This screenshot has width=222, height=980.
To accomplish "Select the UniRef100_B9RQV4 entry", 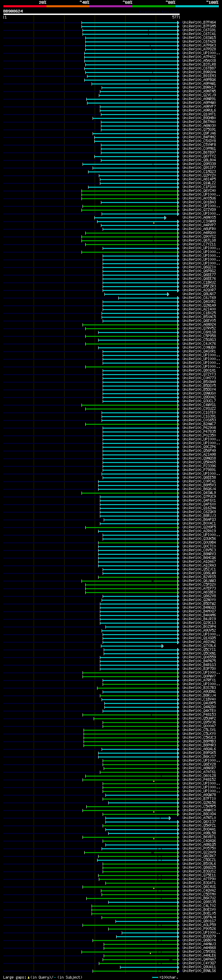I will (199, 72).
